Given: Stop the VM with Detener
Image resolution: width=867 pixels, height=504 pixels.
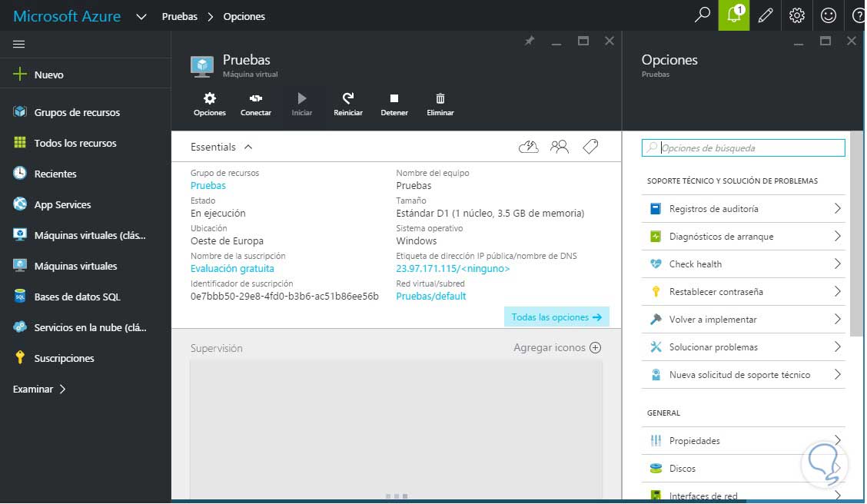Looking at the screenshot, I should point(394,104).
